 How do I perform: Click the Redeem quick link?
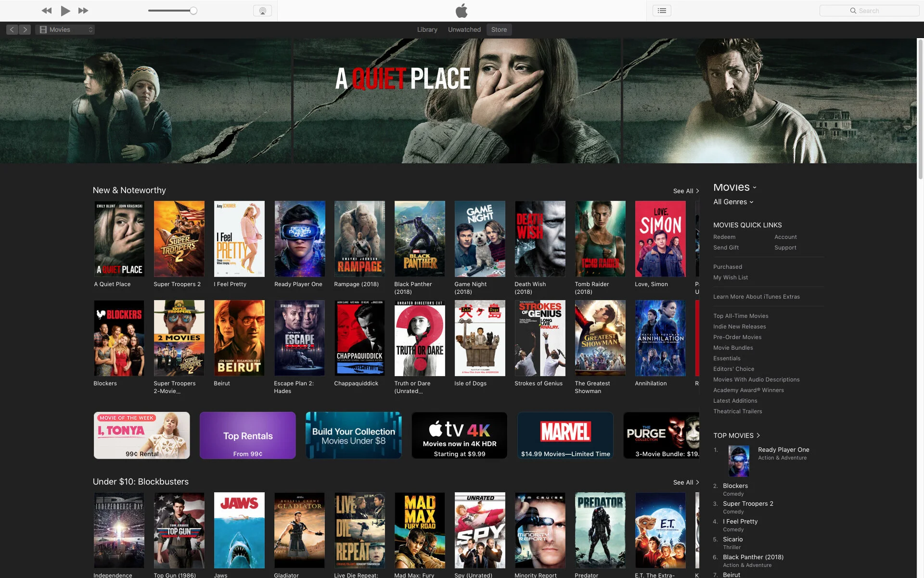coord(724,237)
